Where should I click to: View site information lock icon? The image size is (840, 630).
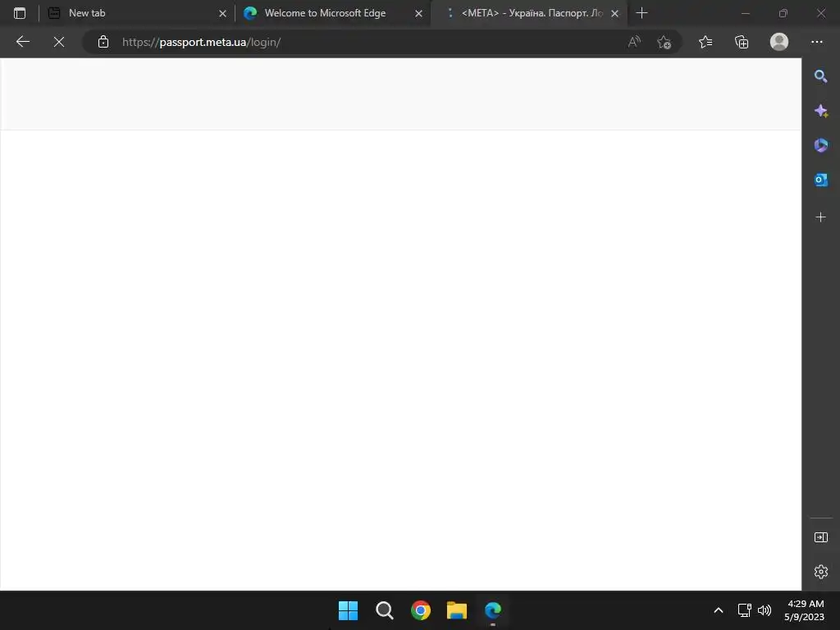pos(103,42)
